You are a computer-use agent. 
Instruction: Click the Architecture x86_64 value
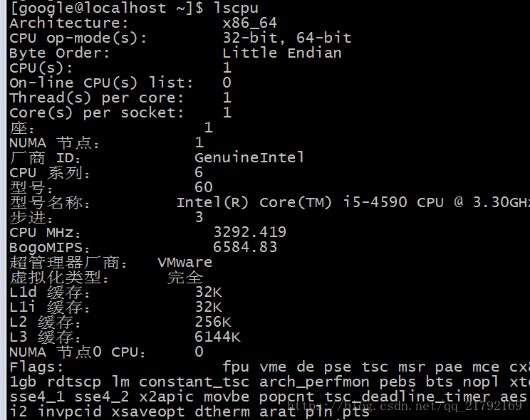click(x=250, y=23)
